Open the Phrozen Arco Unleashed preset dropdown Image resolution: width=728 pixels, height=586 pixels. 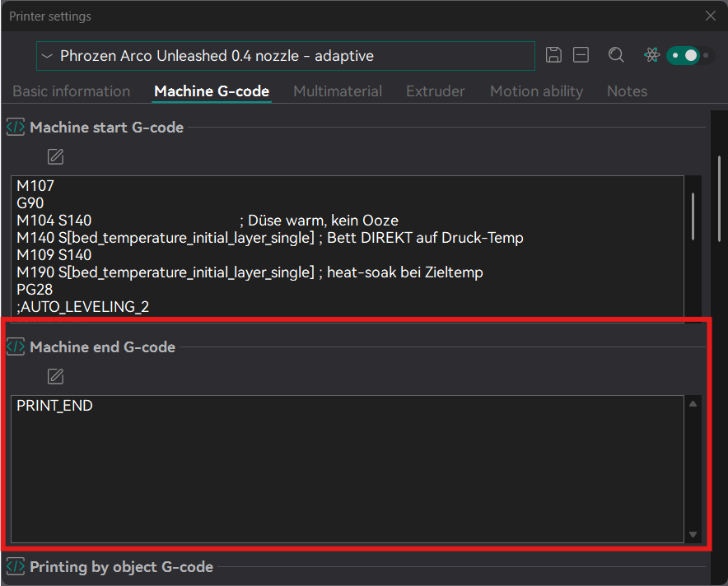pos(286,56)
